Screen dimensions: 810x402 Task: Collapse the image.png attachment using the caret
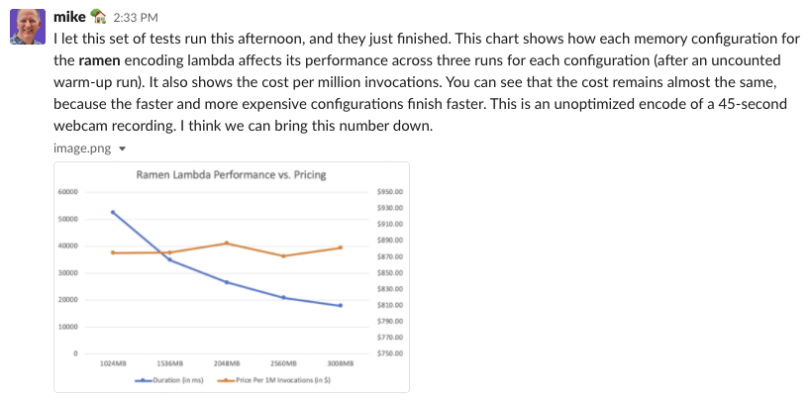tap(122, 147)
